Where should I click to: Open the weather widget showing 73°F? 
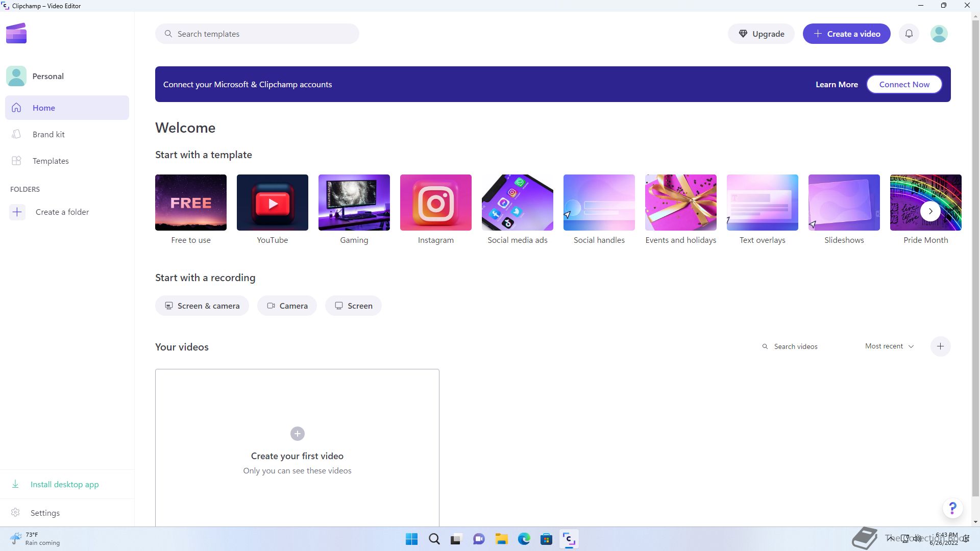pos(35,539)
